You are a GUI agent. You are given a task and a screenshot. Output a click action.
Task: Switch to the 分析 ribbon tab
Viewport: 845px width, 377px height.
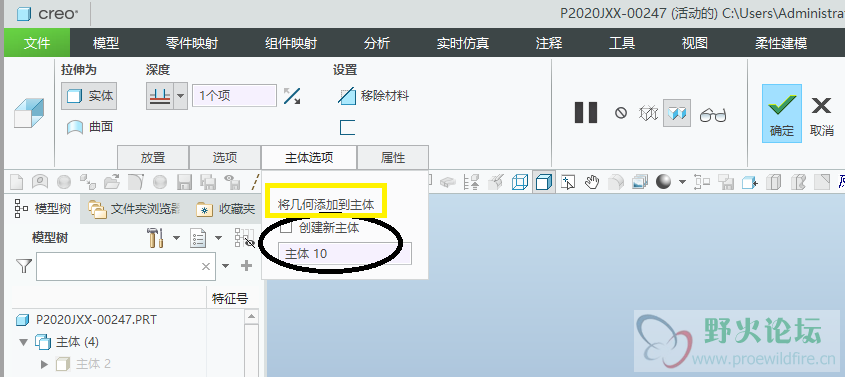[376, 43]
